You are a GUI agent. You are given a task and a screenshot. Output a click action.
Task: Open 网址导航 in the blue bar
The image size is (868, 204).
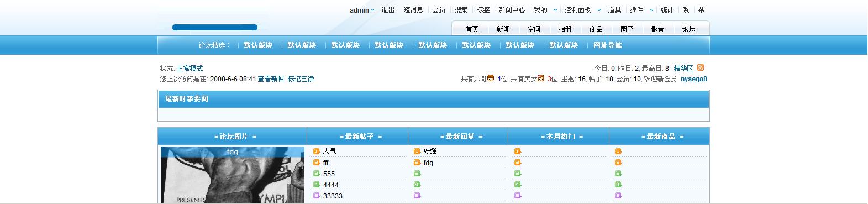click(607, 45)
